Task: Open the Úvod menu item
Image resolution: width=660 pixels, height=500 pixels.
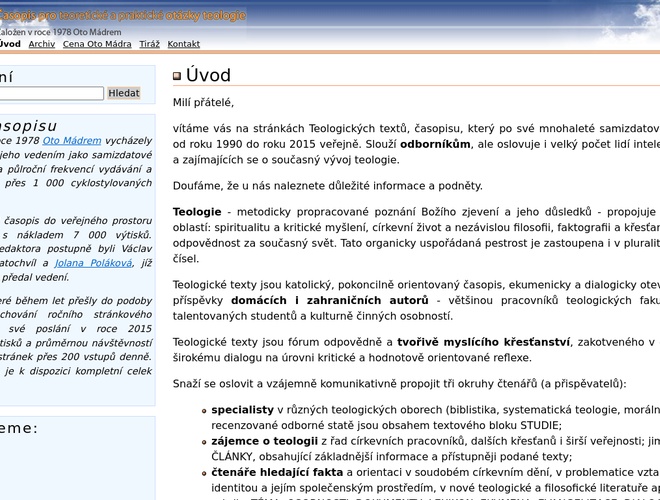Action: pos(10,44)
